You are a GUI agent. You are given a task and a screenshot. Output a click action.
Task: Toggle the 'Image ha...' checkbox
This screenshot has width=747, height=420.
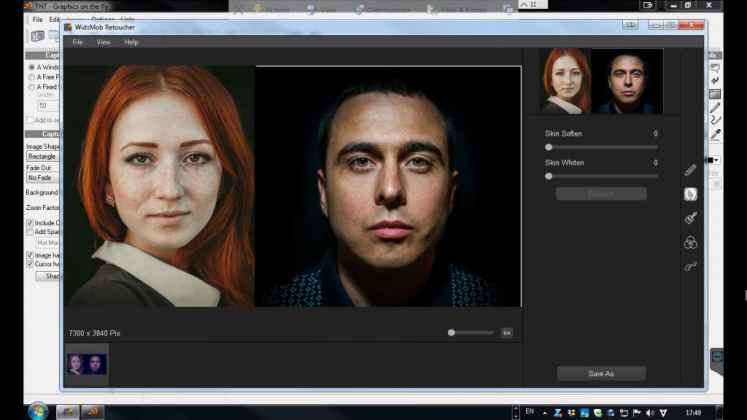30,255
